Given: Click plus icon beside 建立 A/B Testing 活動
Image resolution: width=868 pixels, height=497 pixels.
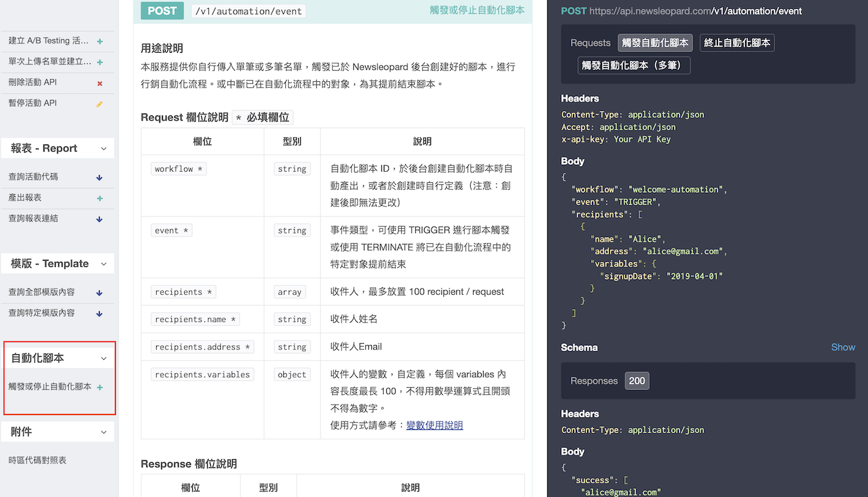Looking at the screenshot, I should (100, 42).
